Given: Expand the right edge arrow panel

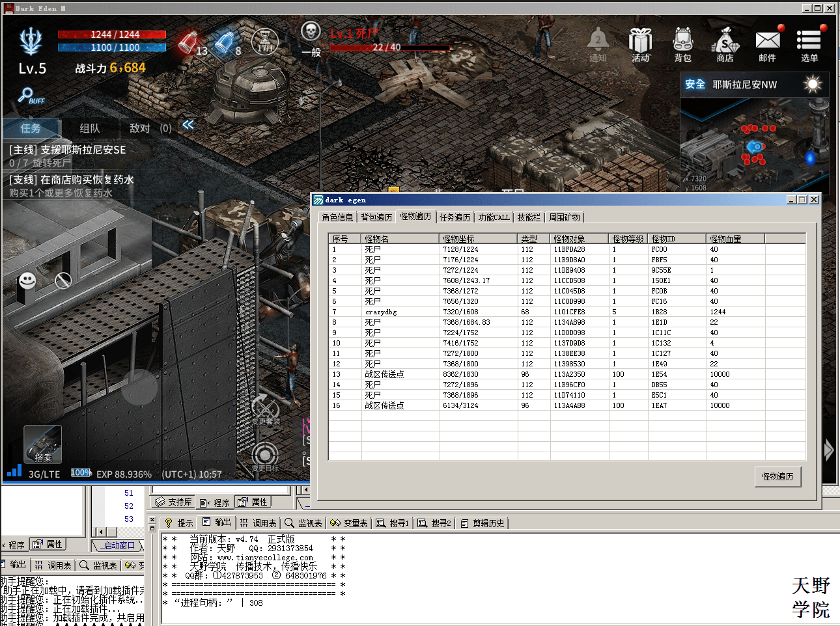Looking at the screenshot, I should pyautogui.click(x=829, y=450).
